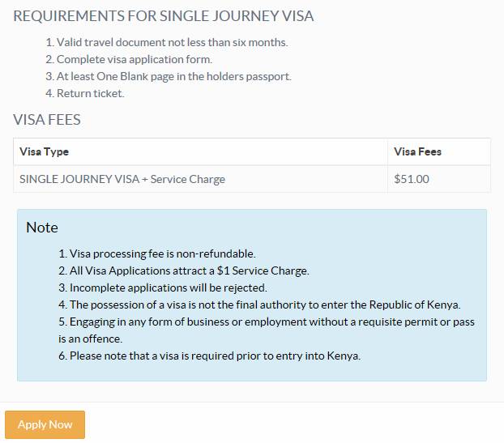Viewport: 504px width, 443px height.
Task: Click the 'is an offence' line in the note
Action: (x=90, y=339)
